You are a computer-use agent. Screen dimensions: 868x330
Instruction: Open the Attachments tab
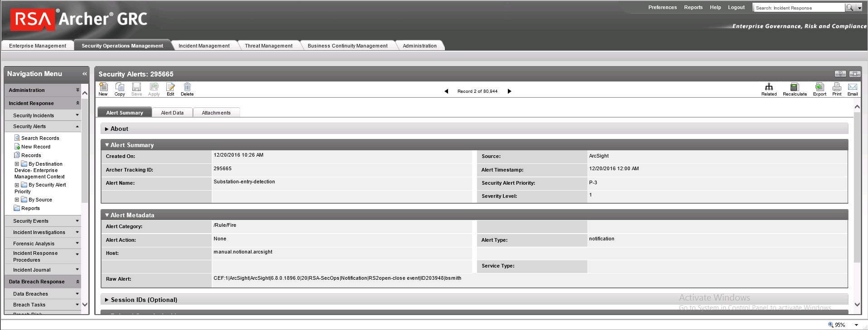click(x=216, y=113)
